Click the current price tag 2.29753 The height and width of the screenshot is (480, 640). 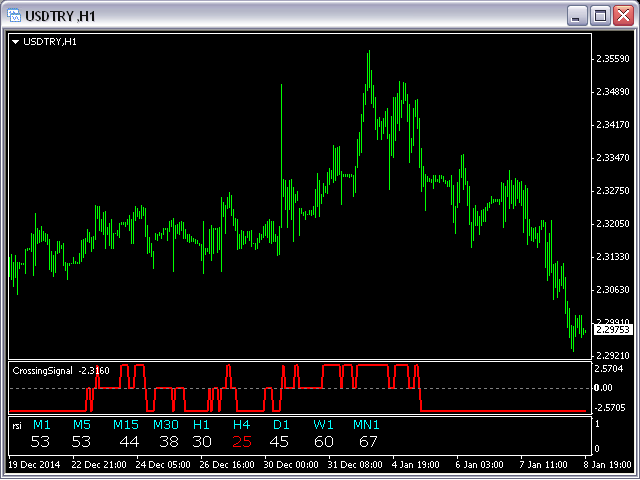611,329
